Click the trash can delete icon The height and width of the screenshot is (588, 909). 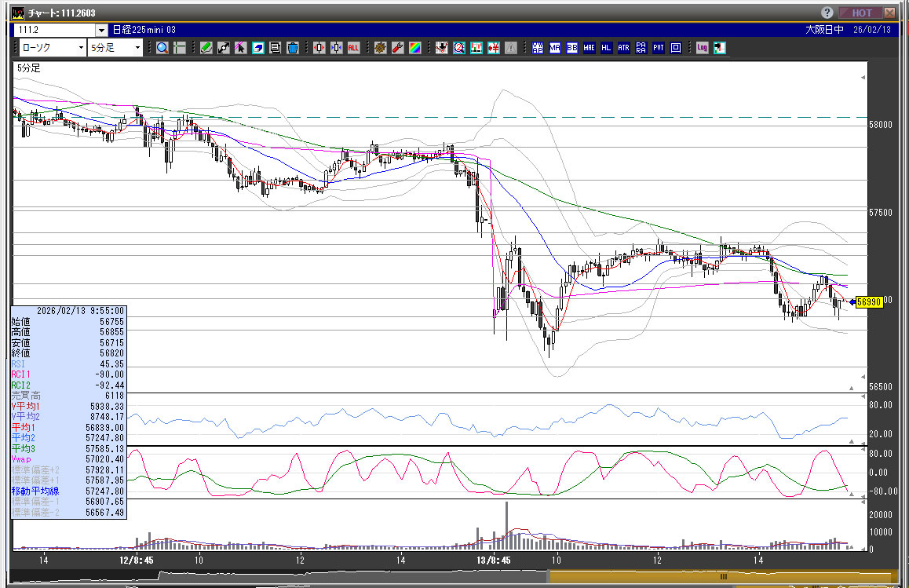pyautogui.click(x=292, y=48)
